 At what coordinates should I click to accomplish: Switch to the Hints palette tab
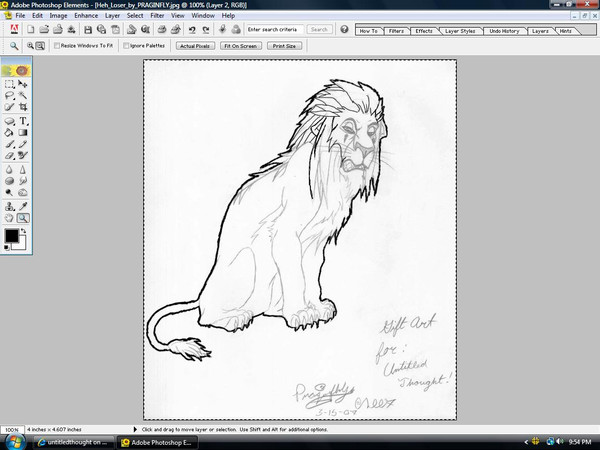566,31
